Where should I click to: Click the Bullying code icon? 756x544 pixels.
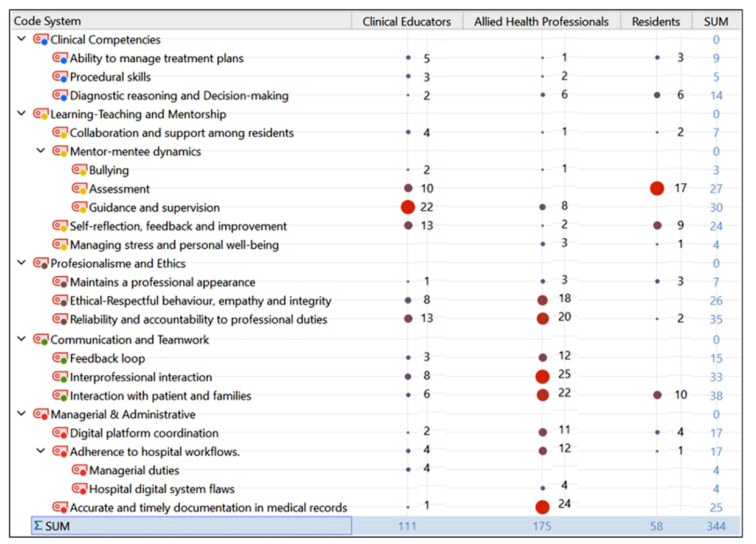pos(79,170)
